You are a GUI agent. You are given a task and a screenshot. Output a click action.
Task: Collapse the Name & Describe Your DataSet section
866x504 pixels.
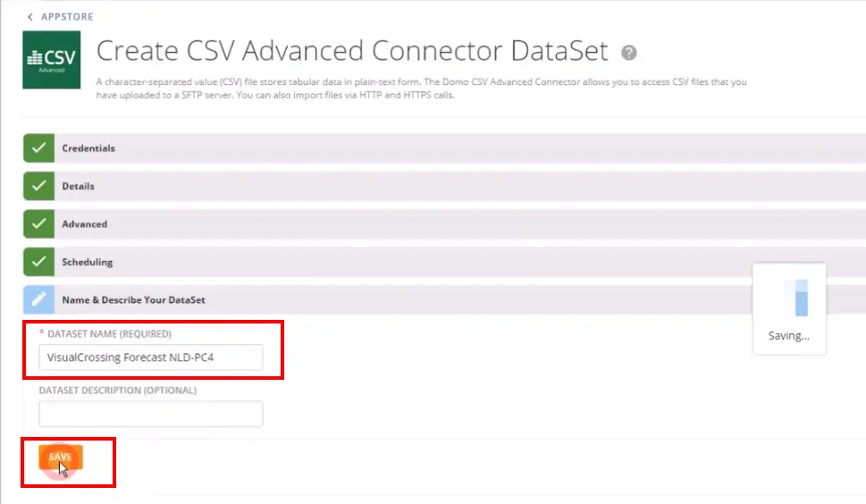click(x=133, y=300)
